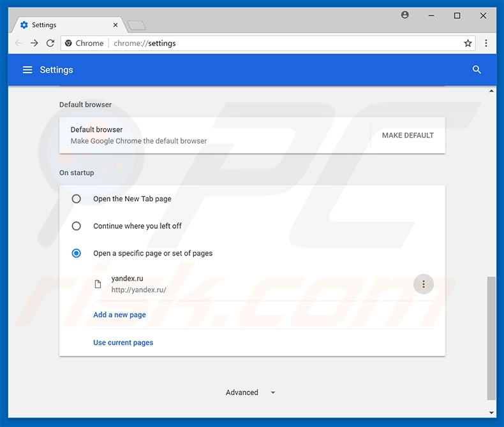Bookmark this page with star icon

pos(468,43)
